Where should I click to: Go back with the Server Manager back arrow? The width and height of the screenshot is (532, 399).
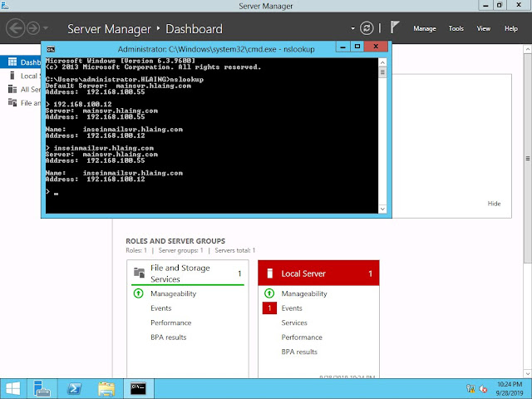(15, 28)
